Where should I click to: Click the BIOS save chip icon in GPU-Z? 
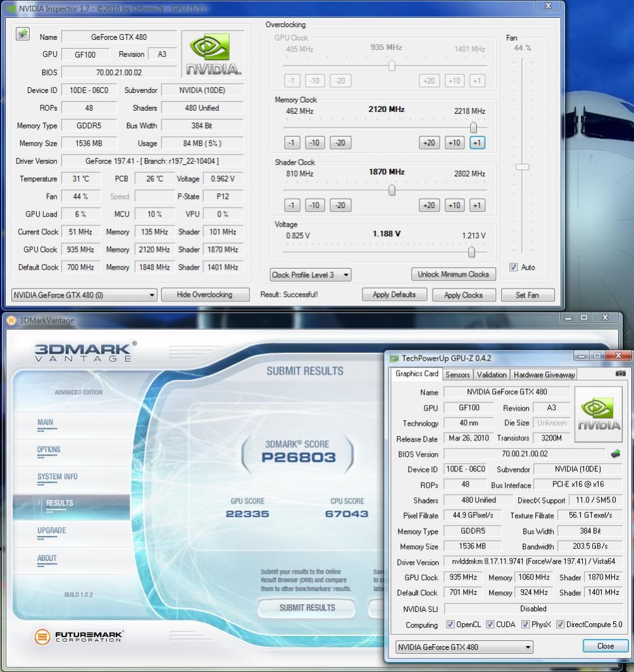[616, 454]
